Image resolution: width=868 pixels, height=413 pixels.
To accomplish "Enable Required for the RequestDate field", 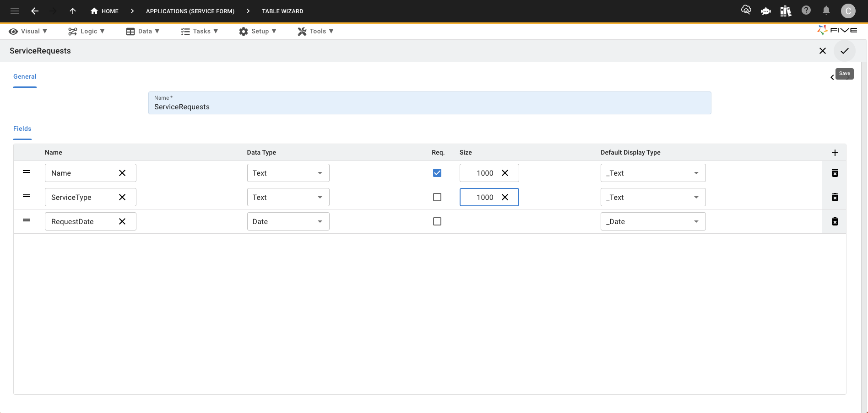I will point(437,221).
